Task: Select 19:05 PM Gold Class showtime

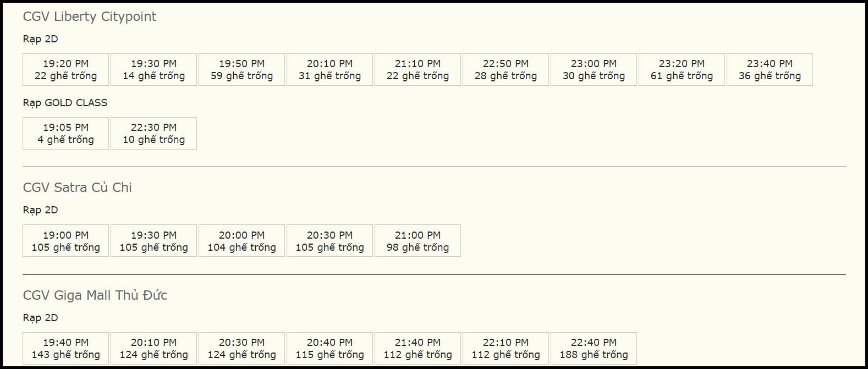Action: coord(66,133)
